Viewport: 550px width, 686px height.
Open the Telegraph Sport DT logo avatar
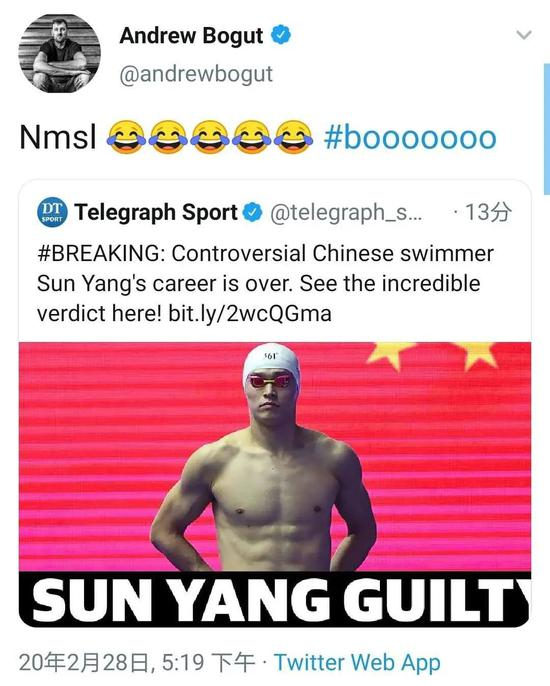53,213
